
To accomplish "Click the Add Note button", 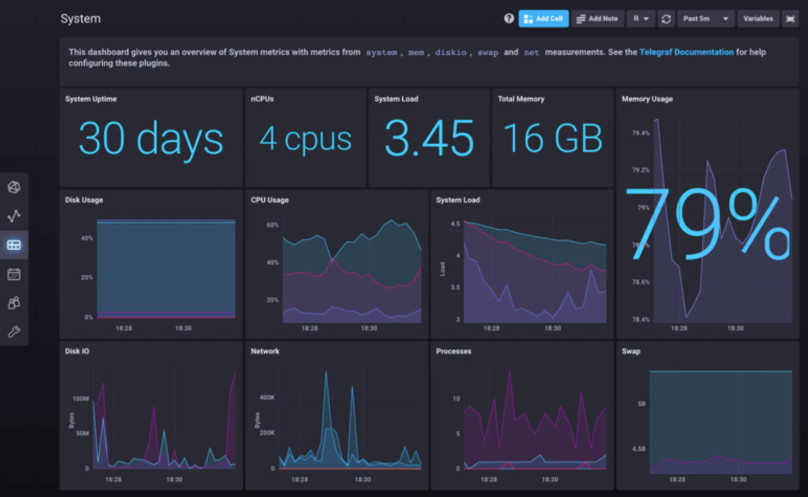I will click(x=598, y=18).
